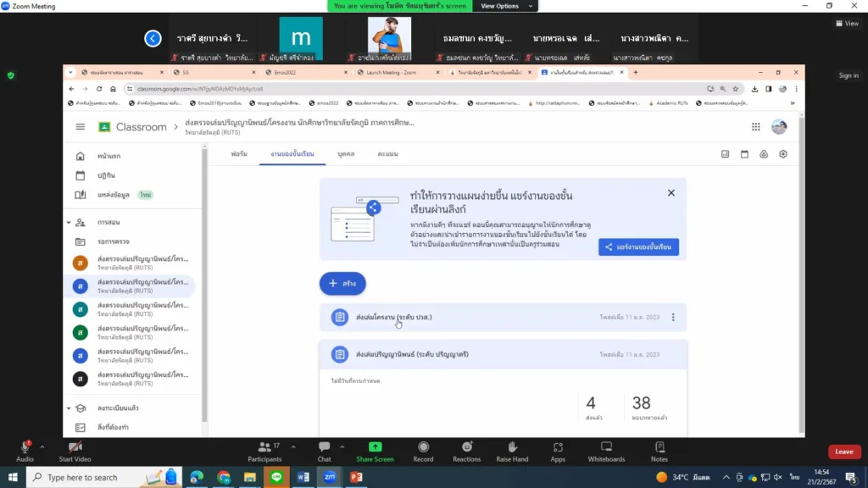Open the class Google Calendar icon
The image size is (868, 488).
point(744,154)
